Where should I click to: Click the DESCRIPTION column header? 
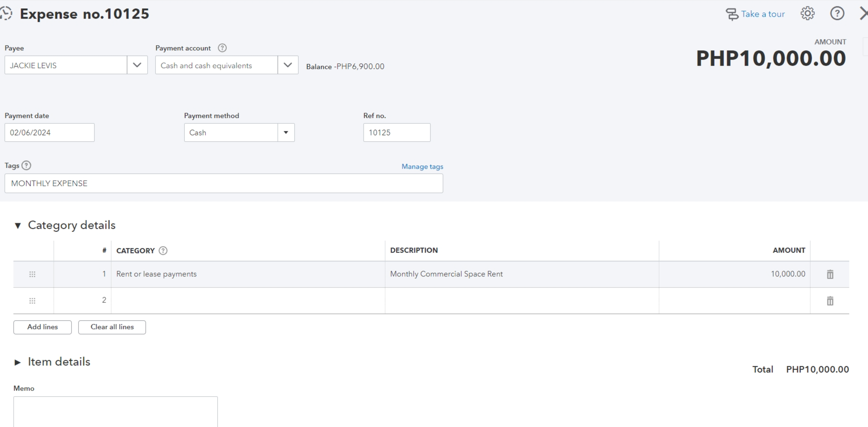[x=414, y=251]
